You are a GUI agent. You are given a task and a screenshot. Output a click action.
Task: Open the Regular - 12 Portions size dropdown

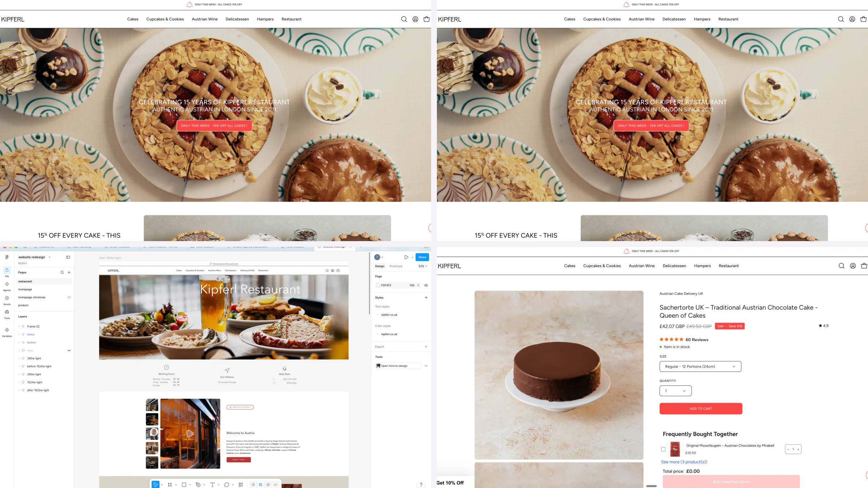tap(700, 367)
